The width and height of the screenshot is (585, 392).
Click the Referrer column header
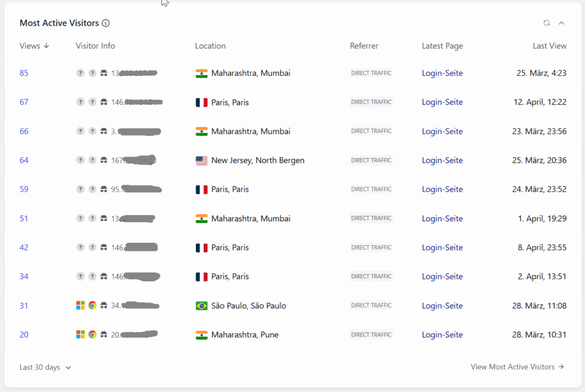364,46
